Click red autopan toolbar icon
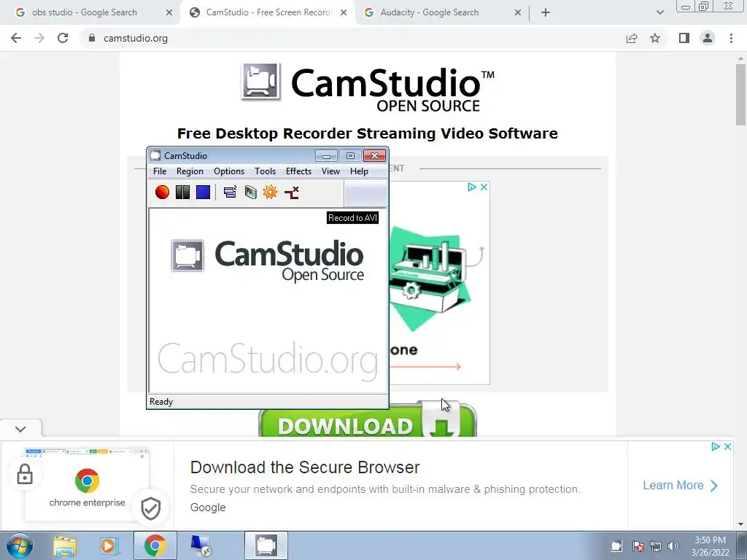747x560 pixels. click(292, 192)
